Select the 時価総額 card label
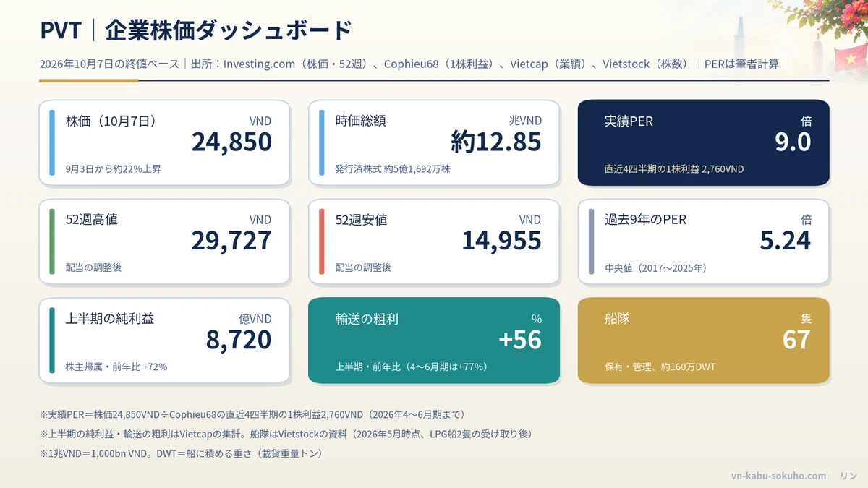The height and width of the screenshot is (488, 868). pos(361,121)
